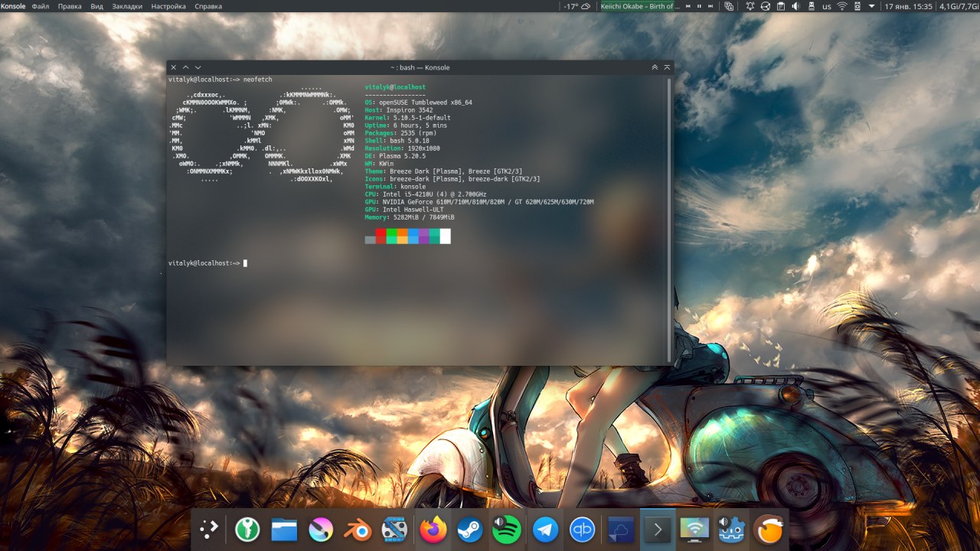Viewport: 980px width, 551px height.
Task: Open the audio volume tray icon
Action: (795, 6)
